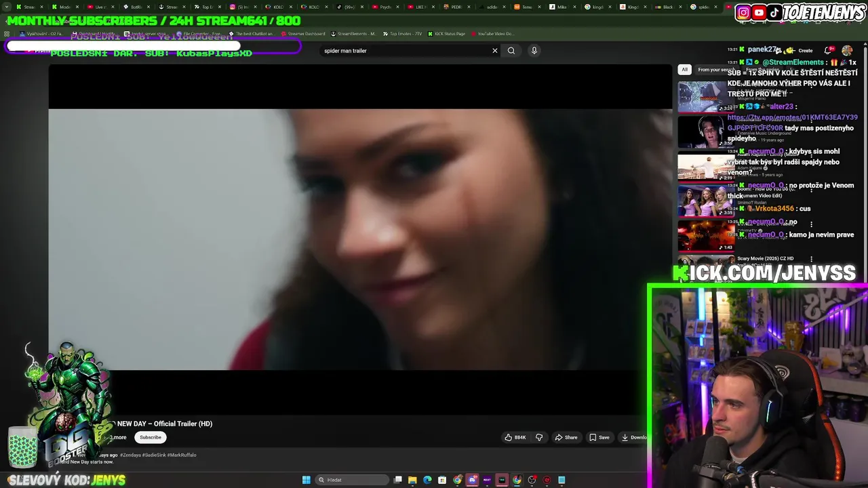Open Task View from the taskbar
868x488 pixels.
click(x=398, y=480)
